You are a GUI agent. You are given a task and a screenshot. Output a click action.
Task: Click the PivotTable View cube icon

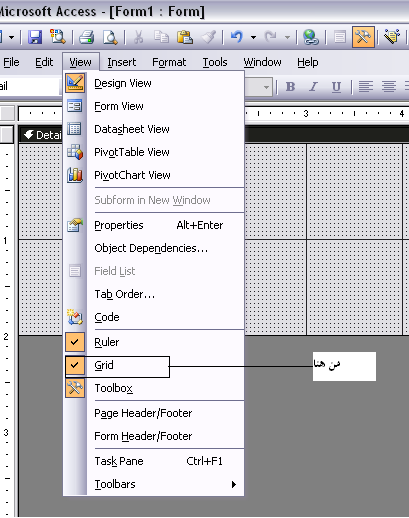75,152
